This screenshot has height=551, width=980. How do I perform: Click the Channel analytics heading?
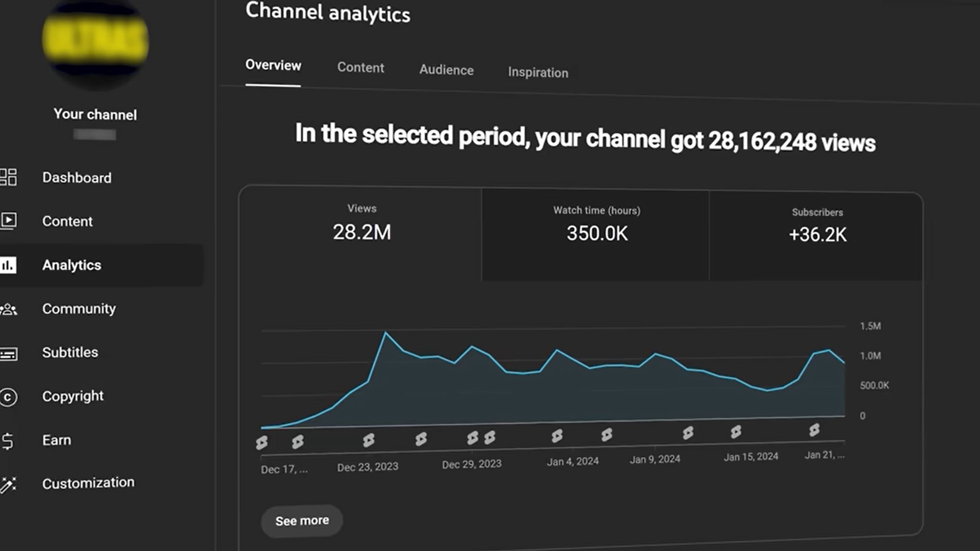point(328,13)
